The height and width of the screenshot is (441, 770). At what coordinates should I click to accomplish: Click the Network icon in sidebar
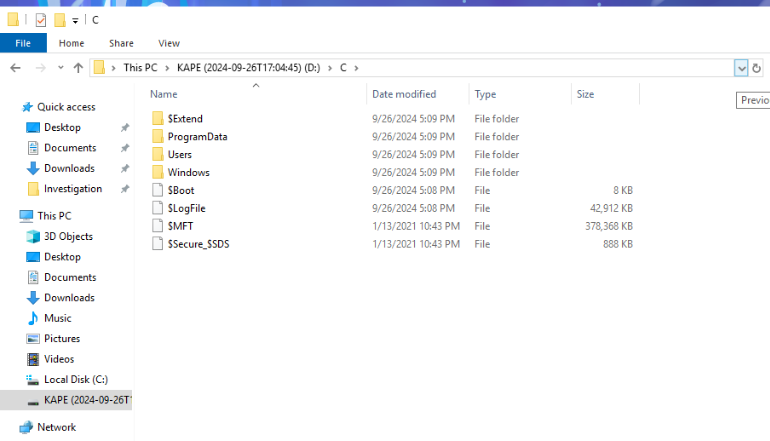(26, 427)
